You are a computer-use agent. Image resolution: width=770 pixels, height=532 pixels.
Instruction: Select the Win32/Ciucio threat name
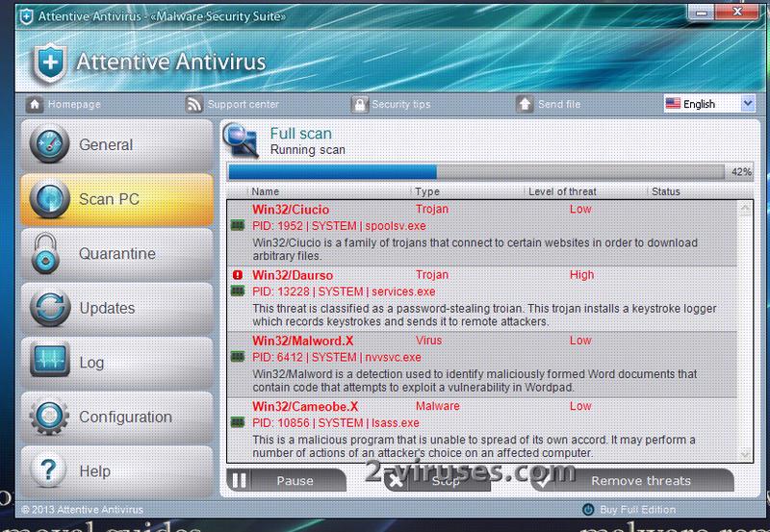click(291, 209)
